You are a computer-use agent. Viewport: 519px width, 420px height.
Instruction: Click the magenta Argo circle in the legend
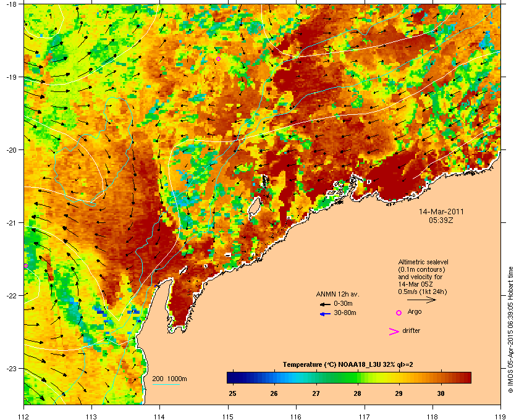click(x=399, y=313)
